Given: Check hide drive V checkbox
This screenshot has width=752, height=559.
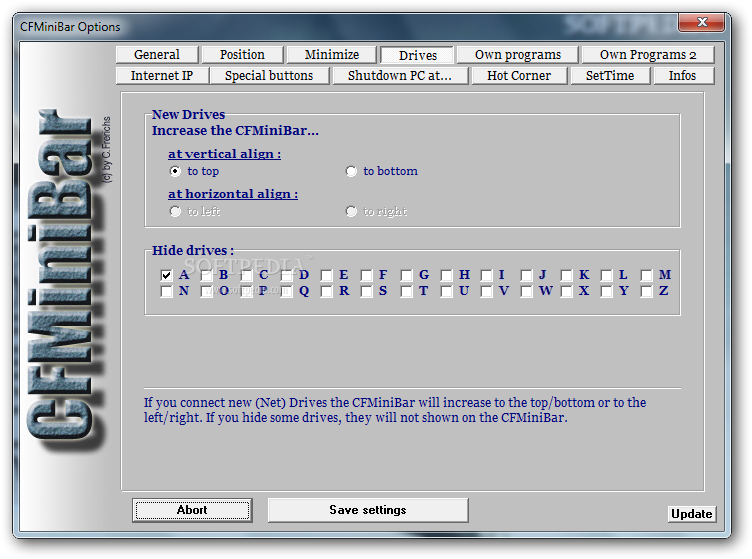Looking at the screenshot, I should coord(486,291).
